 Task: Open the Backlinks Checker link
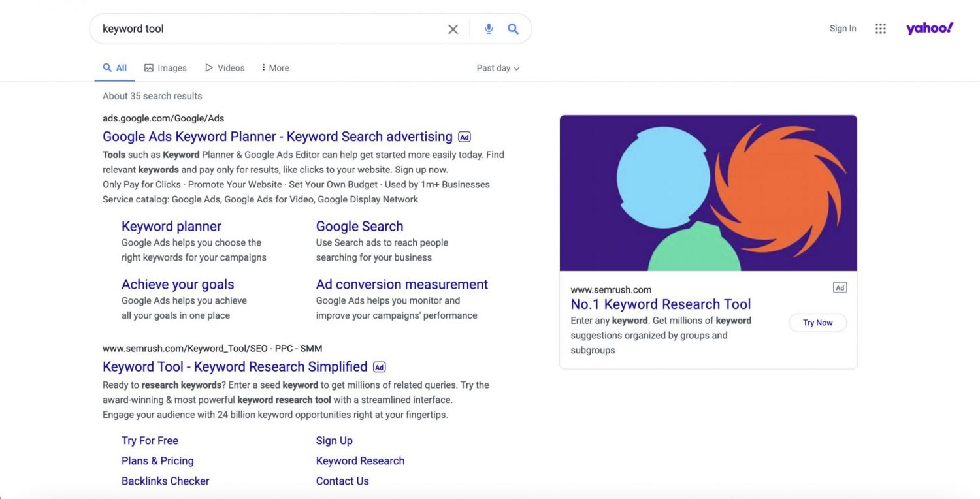(165, 481)
